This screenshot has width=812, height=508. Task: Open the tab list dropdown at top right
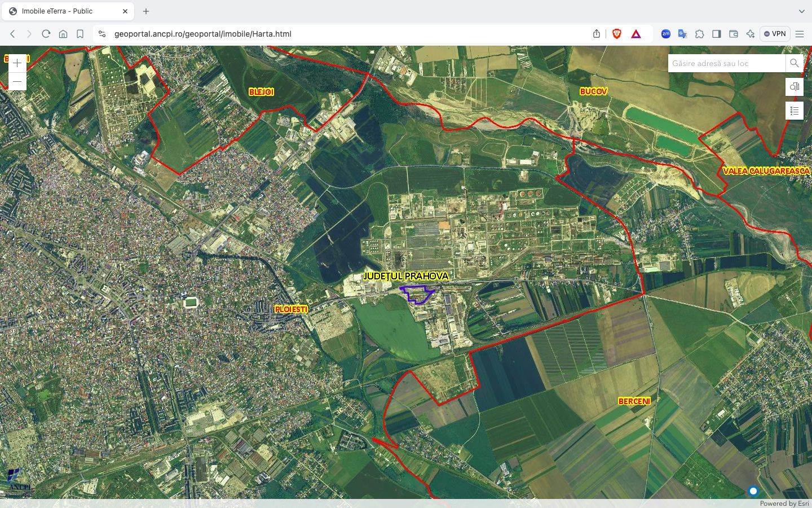tap(801, 11)
